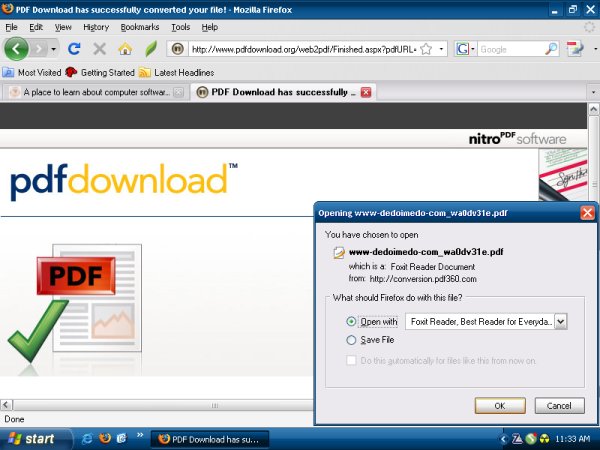Launch Internet Explorer from Quick Launch
Screen dimensions: 600x450
[x=87, y=439]
